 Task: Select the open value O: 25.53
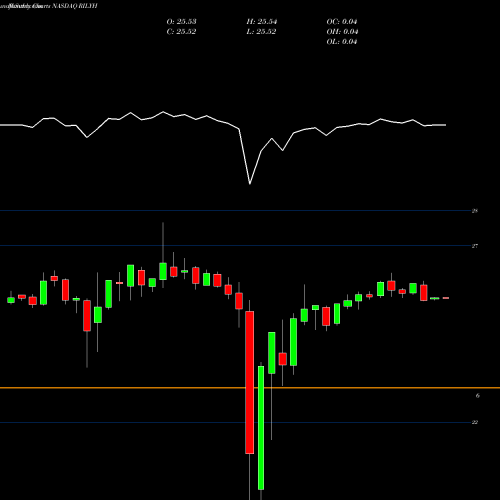[x=181, y=22]
